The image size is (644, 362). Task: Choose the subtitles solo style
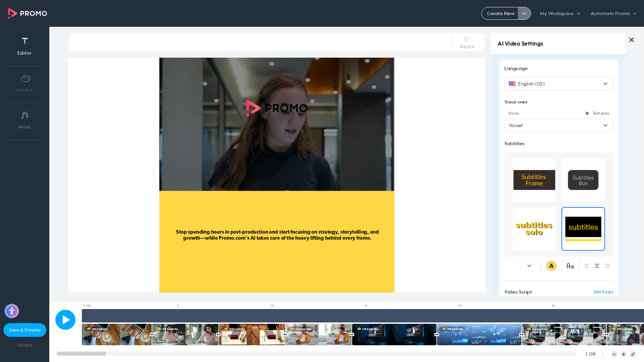pyautogui.click(x=534, y=229)
